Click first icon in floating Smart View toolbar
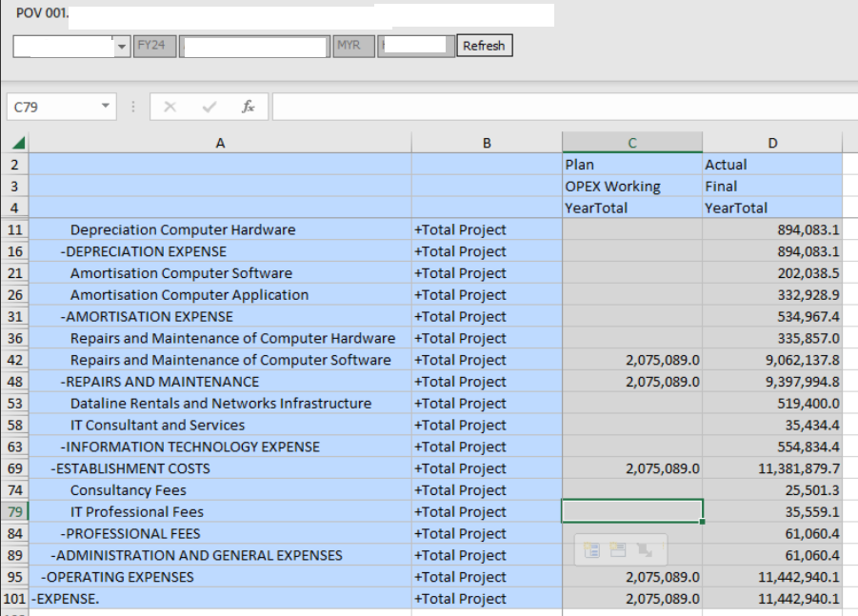 pos(590,549)
